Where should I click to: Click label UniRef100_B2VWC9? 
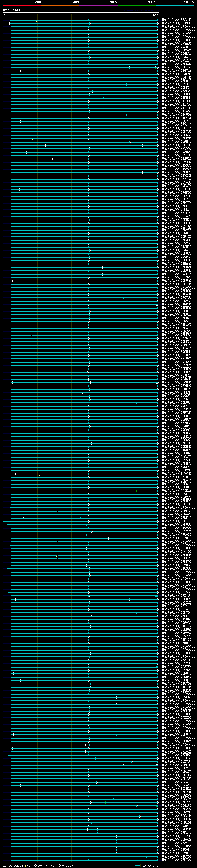(x=177, y=423)
